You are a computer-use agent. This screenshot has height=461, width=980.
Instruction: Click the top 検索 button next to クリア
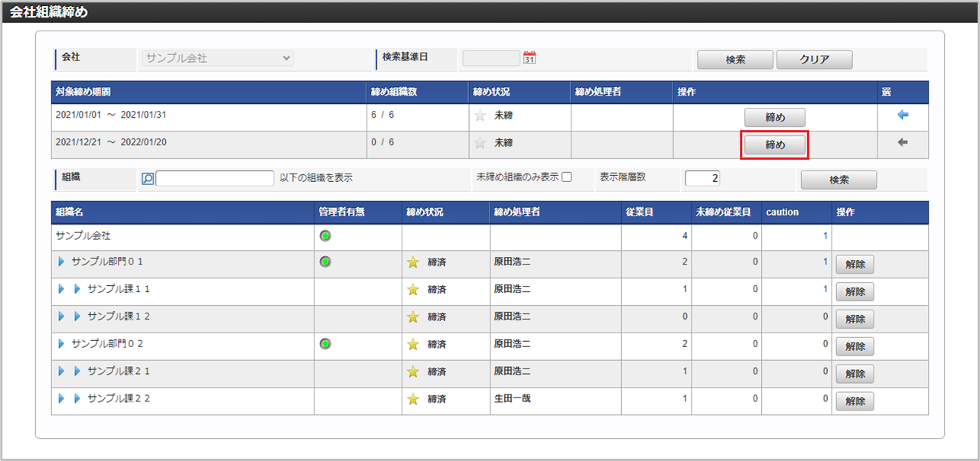pyautogui.click(x=735, y=60)
